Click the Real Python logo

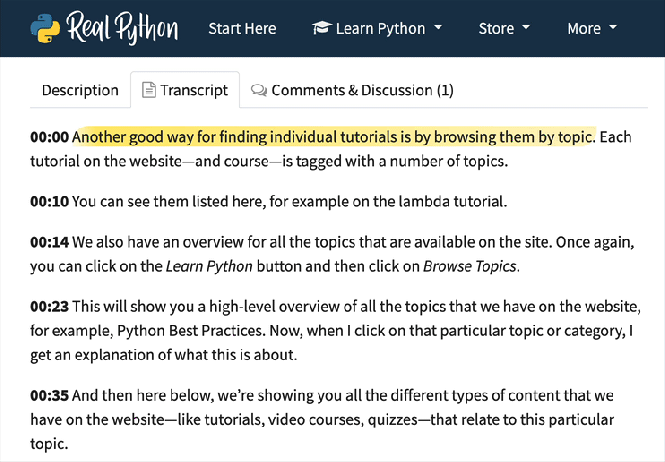click(x=104, y=28)
